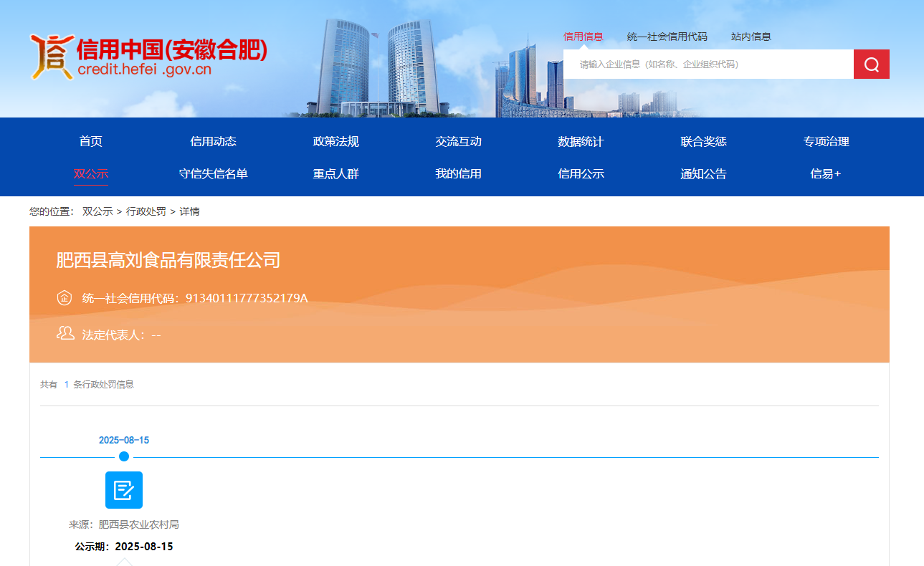Open the 信易+ navigation item
Screen dimensions: 924x566
point(826,173)
